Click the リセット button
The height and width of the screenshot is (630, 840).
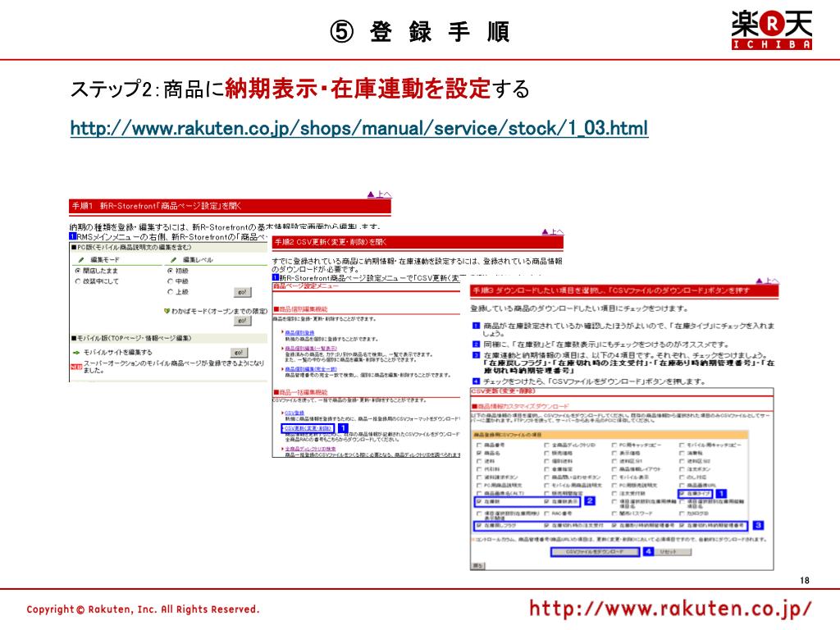[x=674, y=552]
